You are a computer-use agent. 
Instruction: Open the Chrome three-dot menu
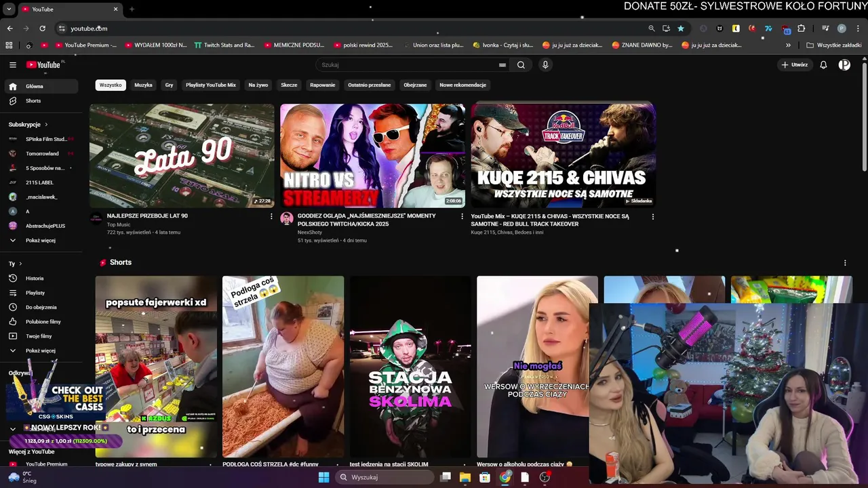(857, 28)
